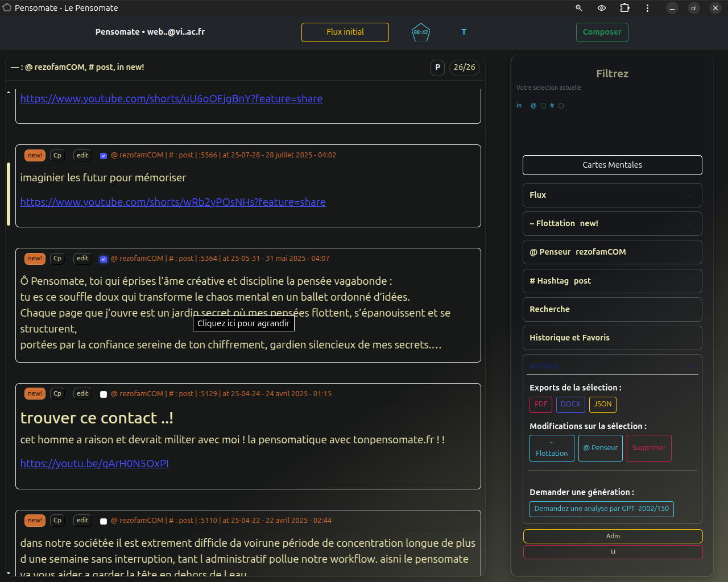Open the youtu.be/qArH0N5OxPI link
The width and height of the screenshot is (728, 582).
94,463
